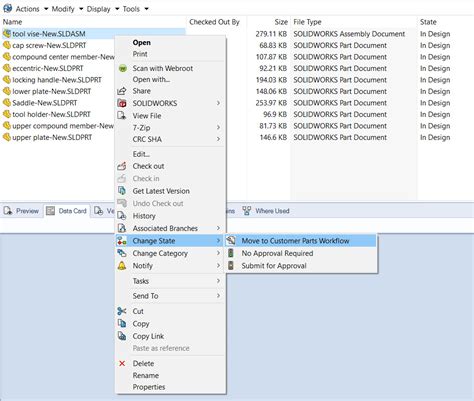The width and height of the screenshot is (474, 401).
Task: Click the Notify bell icon
Action: [x=122, y=266]
